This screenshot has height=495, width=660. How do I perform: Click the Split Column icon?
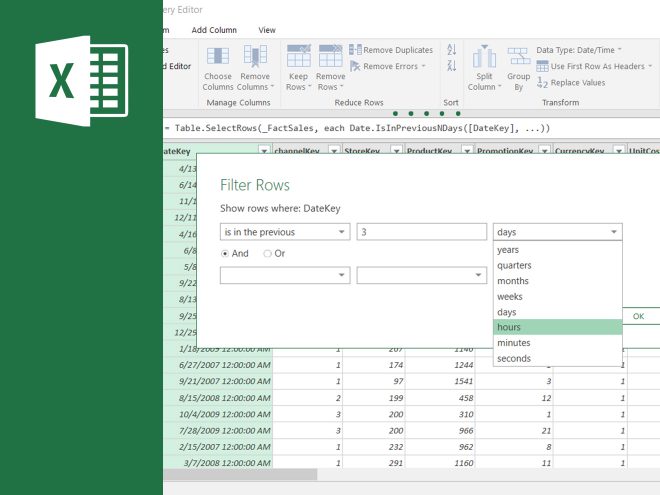point(484,57)
